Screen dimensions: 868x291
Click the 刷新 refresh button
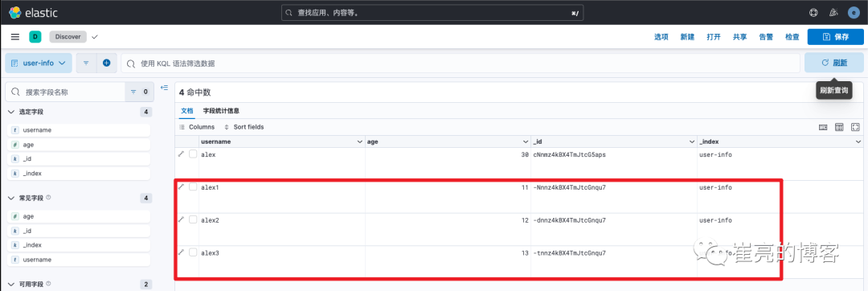click(833, 63)
